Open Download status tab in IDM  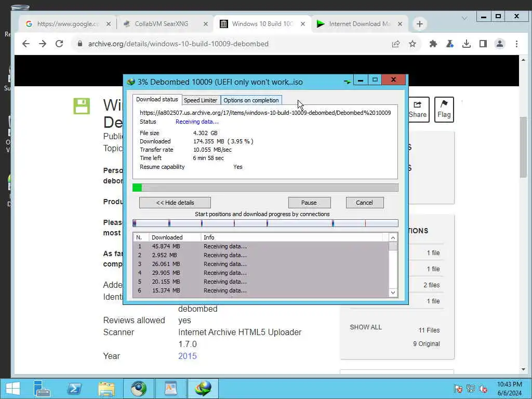[157, 99]
